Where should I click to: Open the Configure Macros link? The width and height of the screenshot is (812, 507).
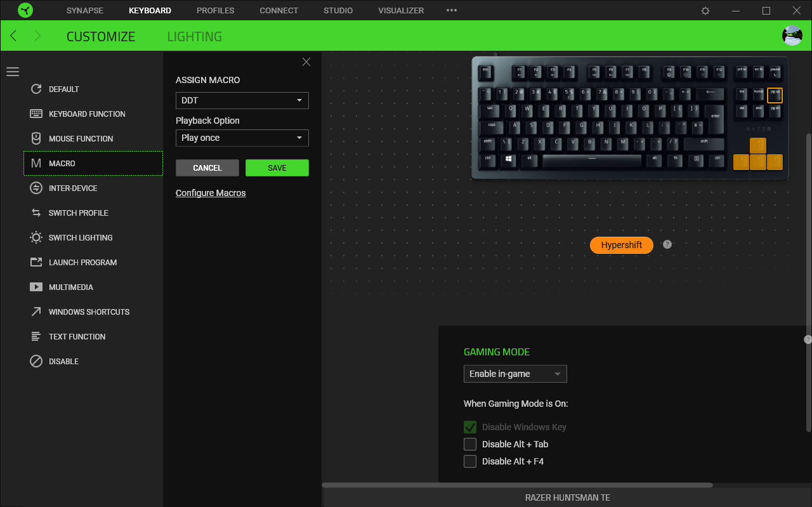click(x=211, y=193)
